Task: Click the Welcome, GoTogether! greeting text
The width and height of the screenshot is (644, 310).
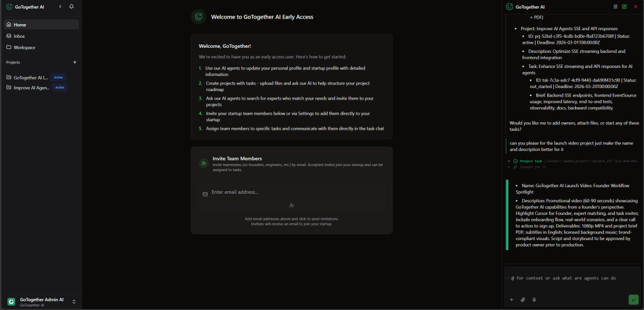Action: (x=225, y=46)
